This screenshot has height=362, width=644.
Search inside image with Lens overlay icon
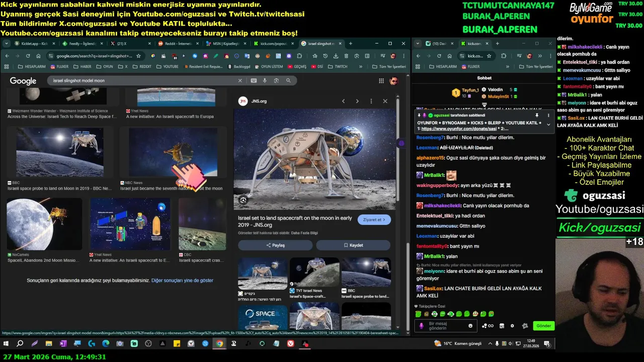tap(243, 200)
